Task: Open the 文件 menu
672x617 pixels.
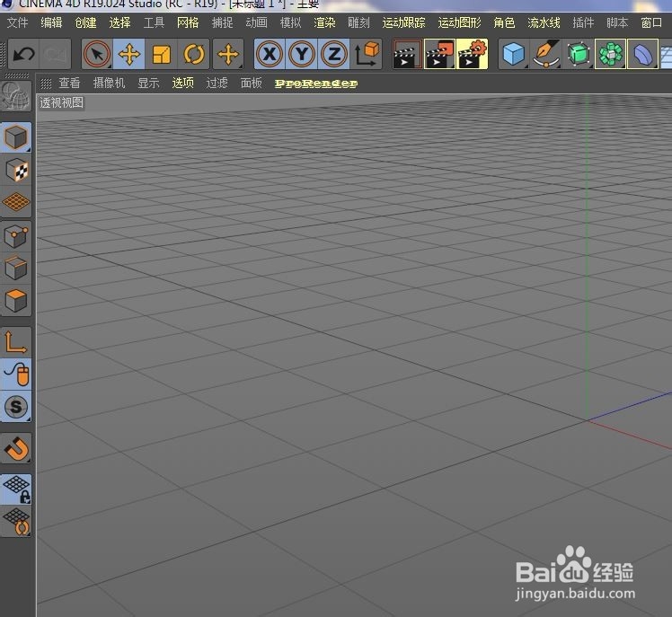Action: pyautogui.click(x=18, y=22)
